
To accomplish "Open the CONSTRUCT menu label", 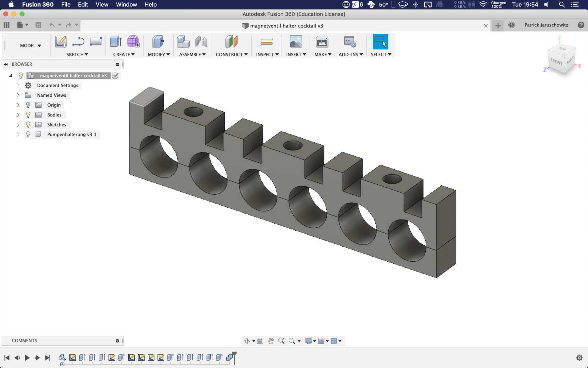I will [232, 54].
